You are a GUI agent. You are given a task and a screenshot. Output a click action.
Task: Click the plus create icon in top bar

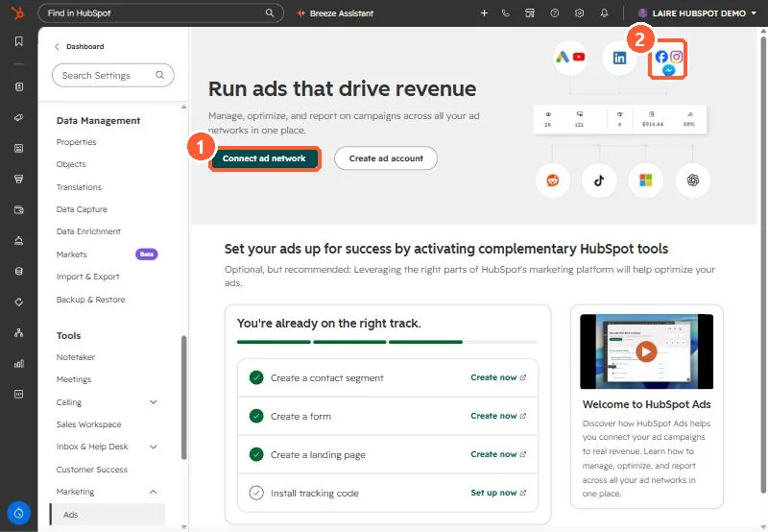484,13
